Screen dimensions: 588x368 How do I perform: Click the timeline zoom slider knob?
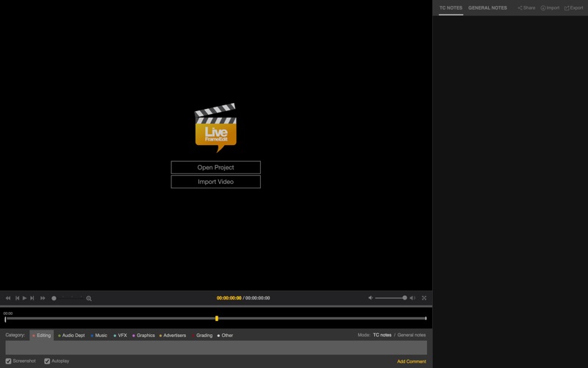click(x=54, y=298)
